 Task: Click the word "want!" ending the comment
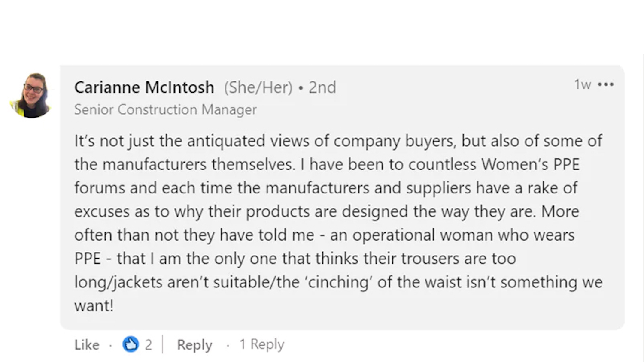[94, 306]
